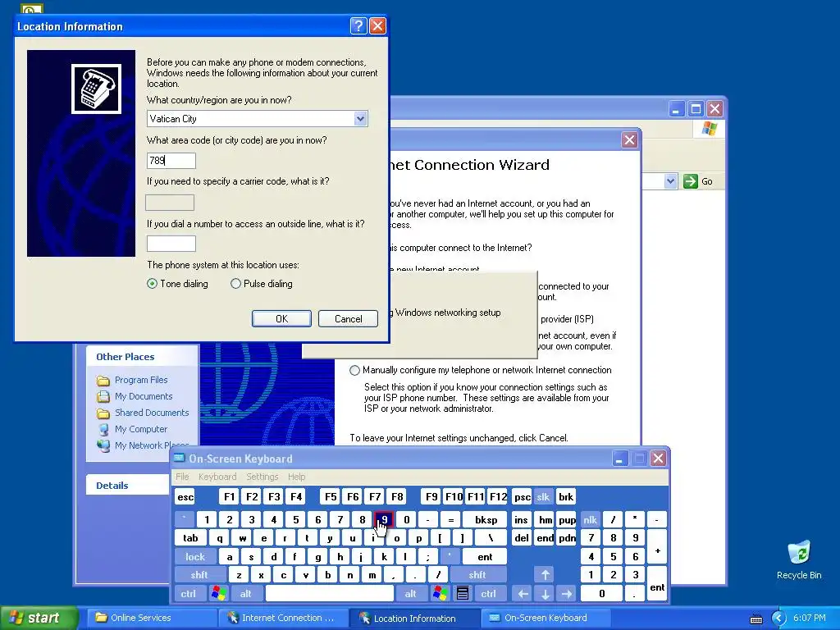Toggle the slk key on the on-screen keyboard
The width and height of the screenshot is (840, 630).
pos(543,497)
